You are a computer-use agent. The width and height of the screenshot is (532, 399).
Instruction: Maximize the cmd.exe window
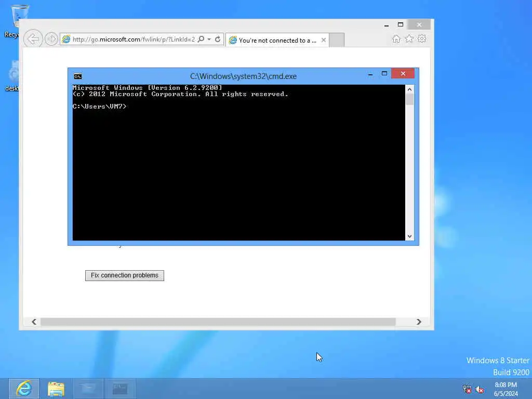click(x=384, y=74)
